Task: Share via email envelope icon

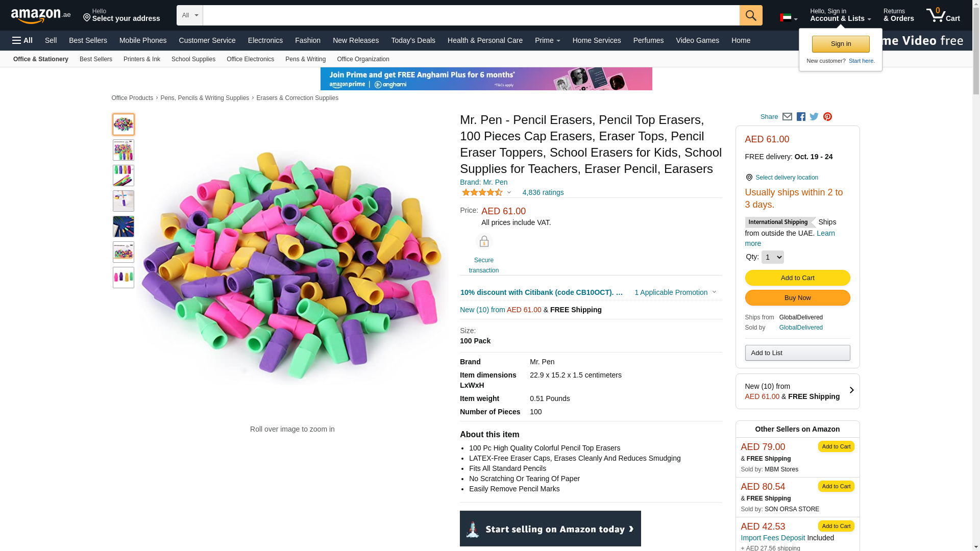Action: pyautogui.click(x=787, y=117)
